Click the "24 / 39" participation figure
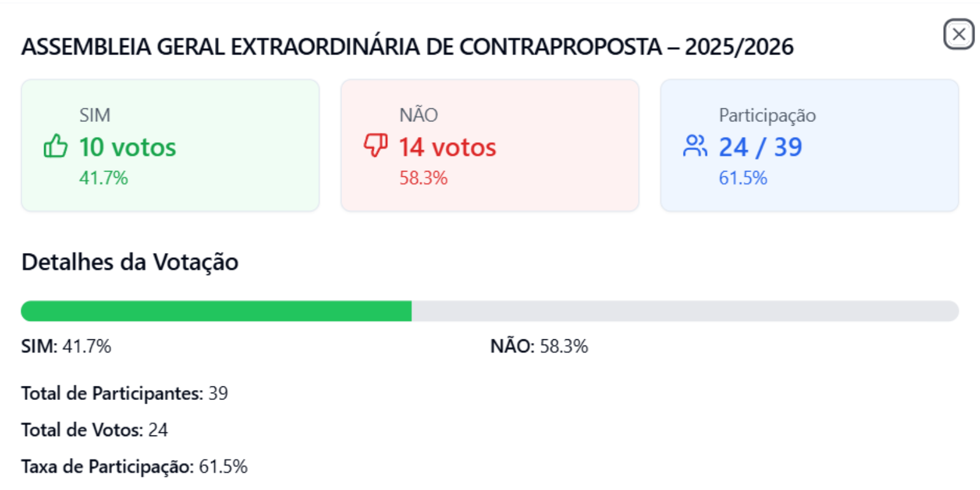The image size is (980, 490). [x=760, y=147]
